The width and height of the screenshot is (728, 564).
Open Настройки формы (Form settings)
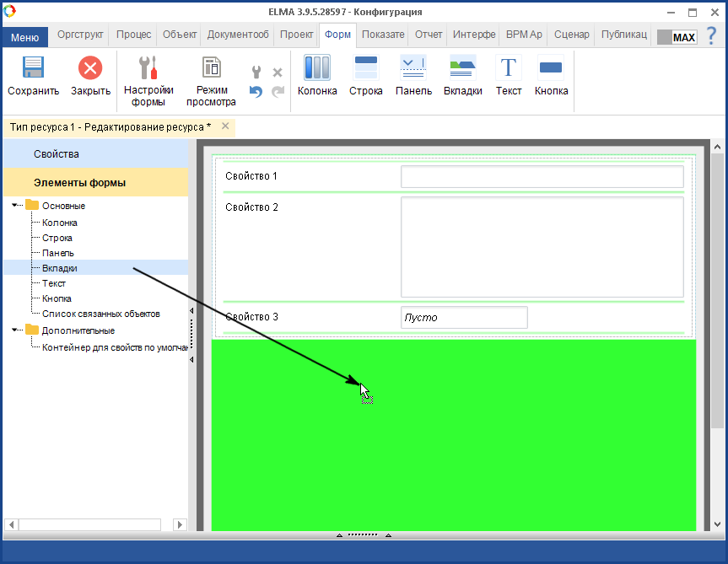148,69
